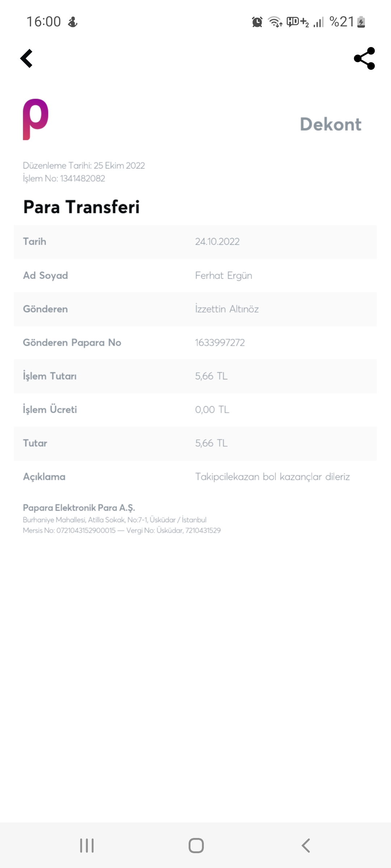Tap the Dekont heading
Screen dimensions: 391x868
[331, 124]
